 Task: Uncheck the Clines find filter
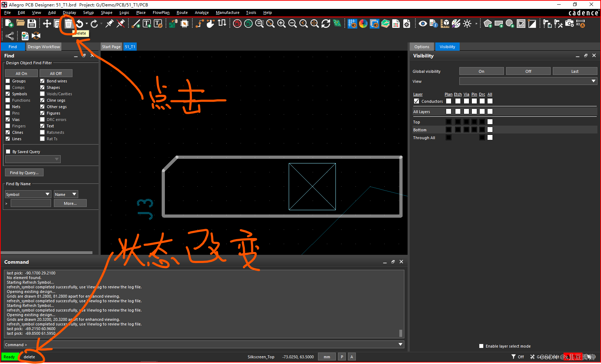tap(8, 132)
